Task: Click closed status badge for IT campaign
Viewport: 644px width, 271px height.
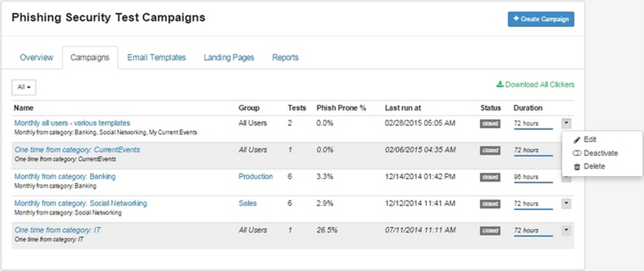Action: click(490, 230)
